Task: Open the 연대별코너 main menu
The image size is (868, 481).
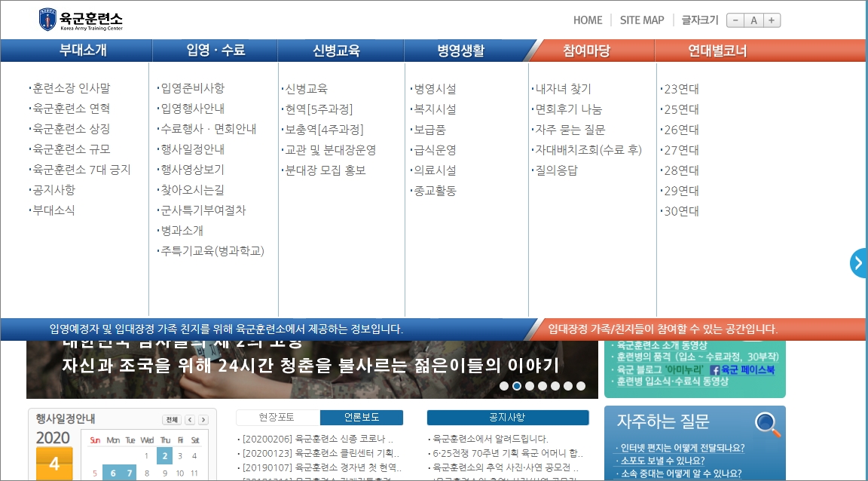Action: tap(717, 51)
